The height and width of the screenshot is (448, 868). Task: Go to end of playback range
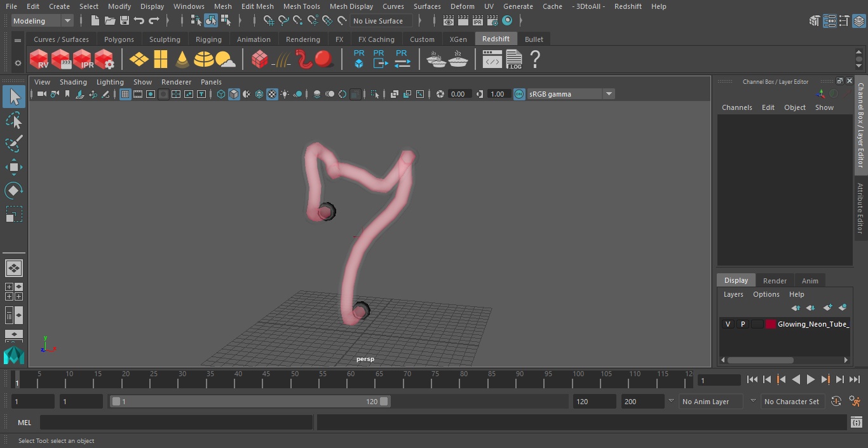click(855, 379)
